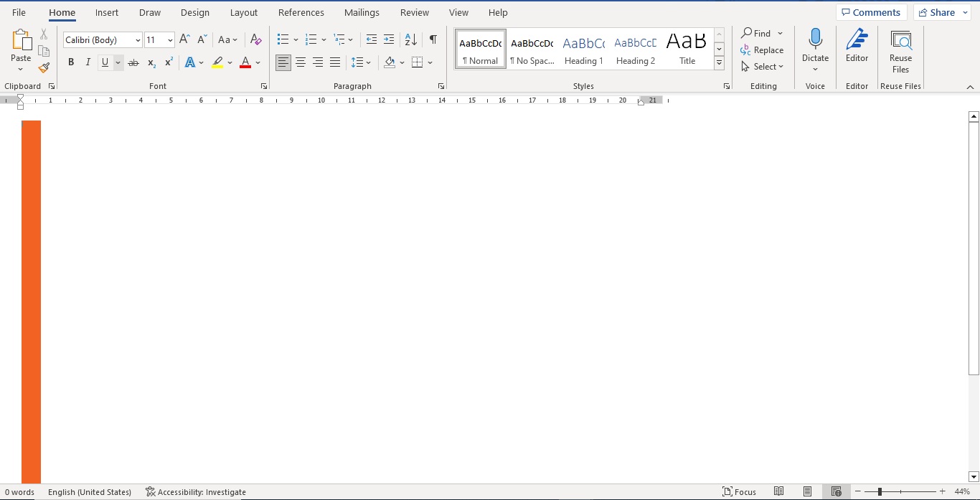Decrease paragraph indent

[x=371, y=39]
